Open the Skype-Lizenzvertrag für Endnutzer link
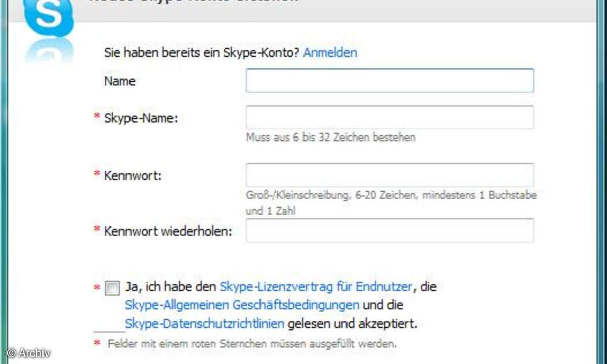The image size is (607, 364). [x=316, y=287]
